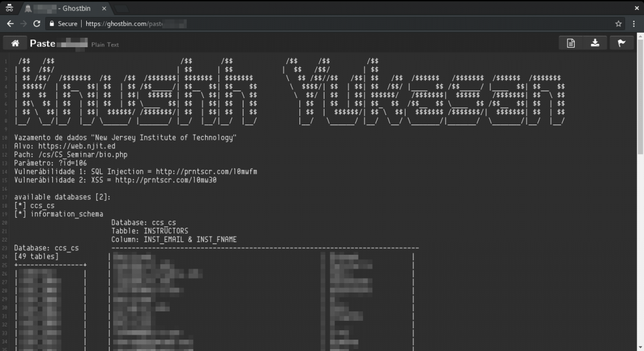Reload the page with refresh icon
Image resolution: width=644 pixels, height=351 pixels.
point(36,24)
